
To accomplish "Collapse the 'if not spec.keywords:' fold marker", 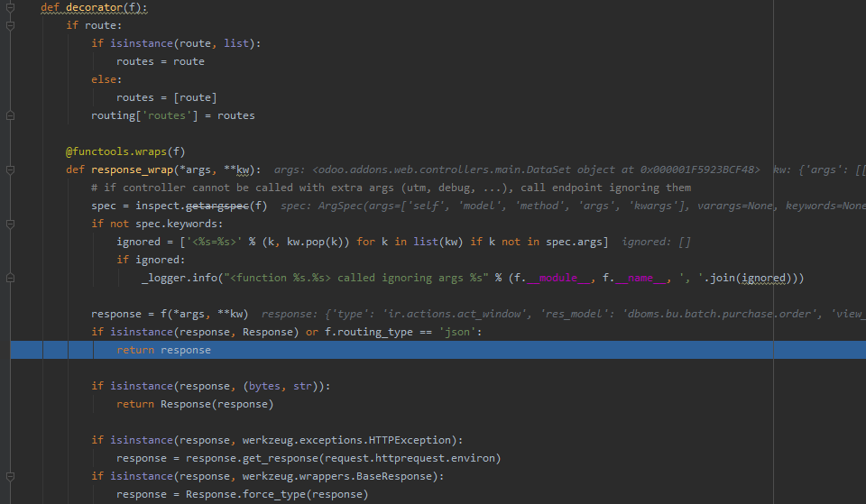I will pos(10,224).
